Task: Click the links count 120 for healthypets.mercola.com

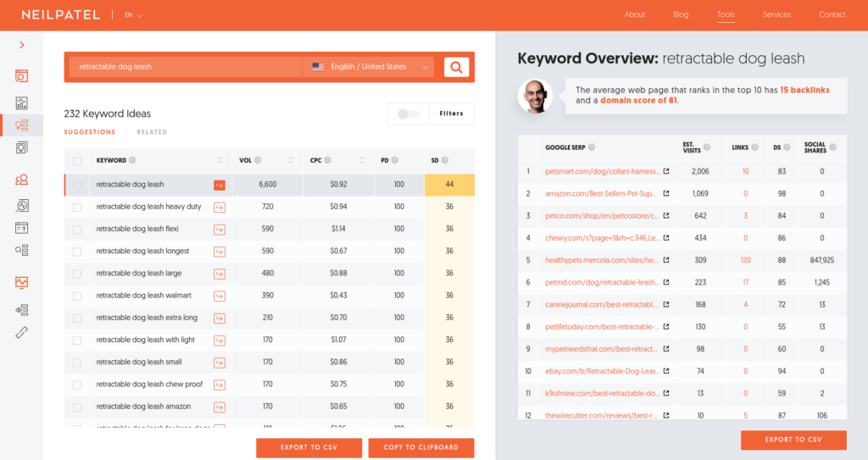Action: (746, 260)
